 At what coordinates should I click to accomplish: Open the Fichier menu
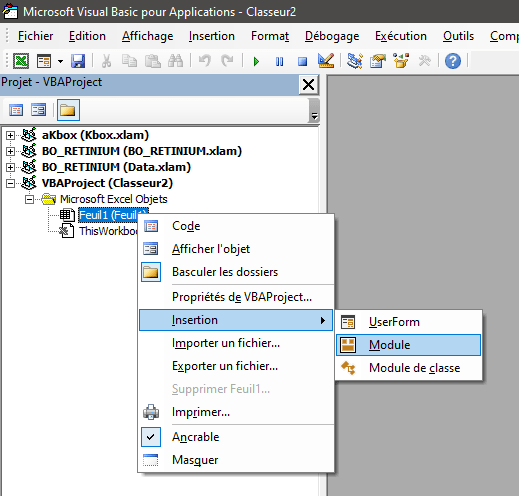pos(35,36)
